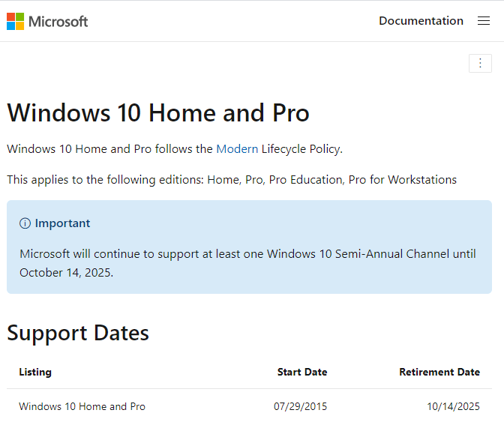Viewport: 504px width, 428px height.
Task: Click the 'October 14, 2025.' alert text
Action: pyautogui.click(x=67, y=272)
